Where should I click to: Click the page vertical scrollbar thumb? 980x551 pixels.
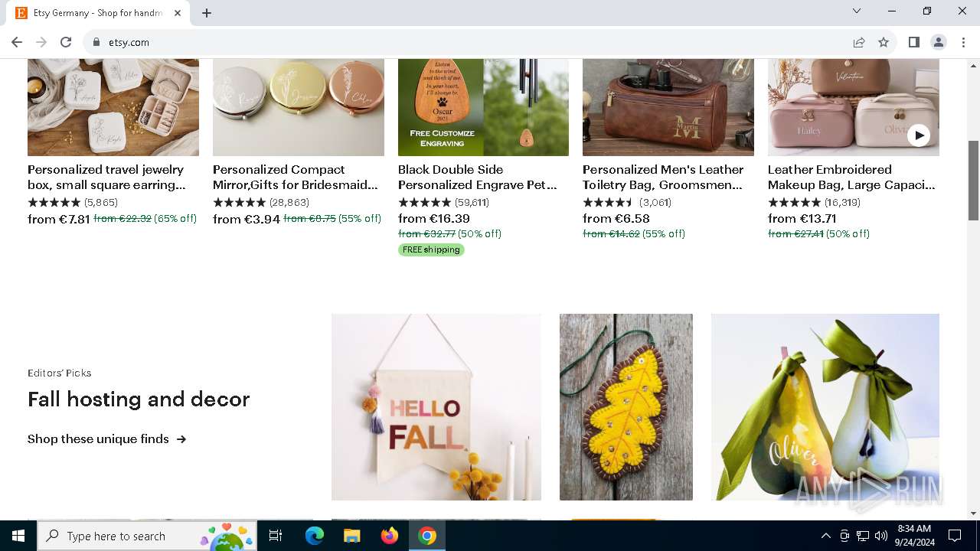(x=973, y=180)
